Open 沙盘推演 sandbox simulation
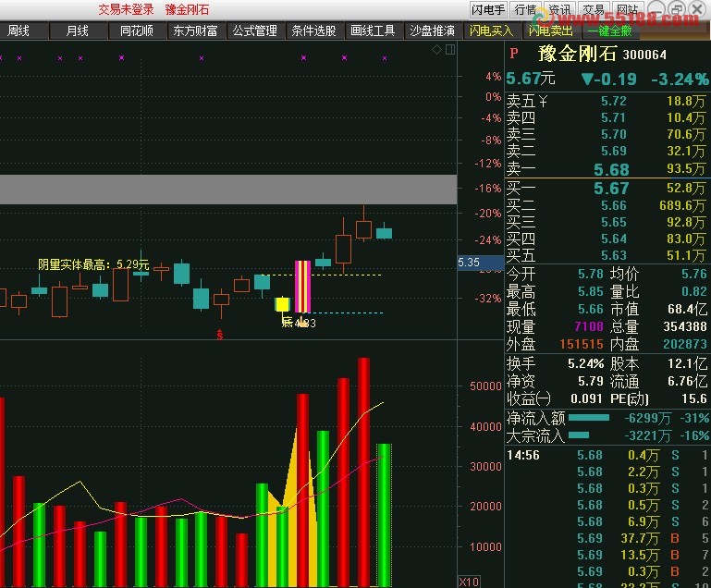This screenshot has height=588, width=711. click(432, 31)
